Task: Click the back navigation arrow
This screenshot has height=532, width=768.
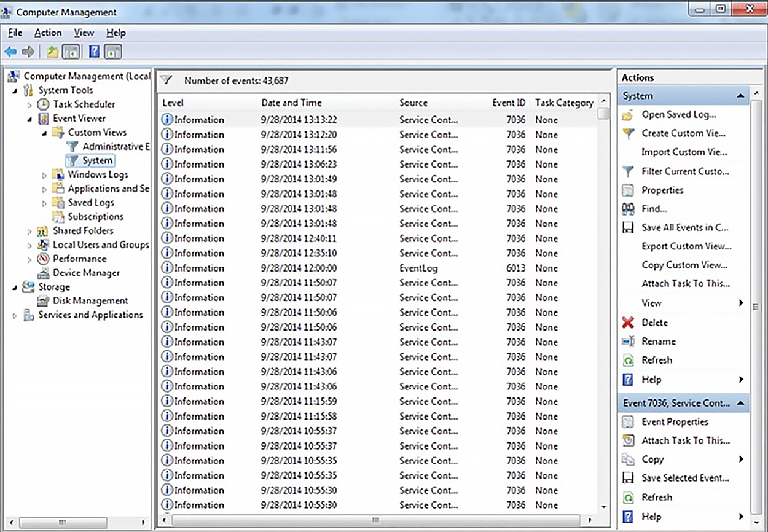Action: (10, 52)
